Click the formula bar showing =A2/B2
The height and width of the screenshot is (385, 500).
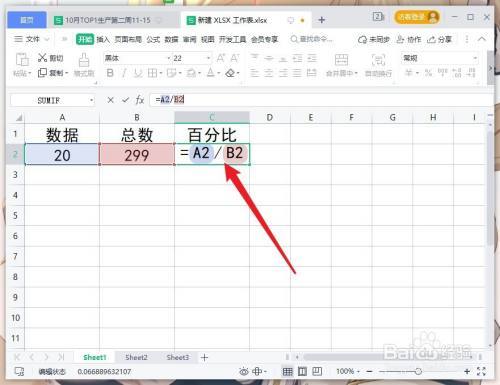click(320, 100)
